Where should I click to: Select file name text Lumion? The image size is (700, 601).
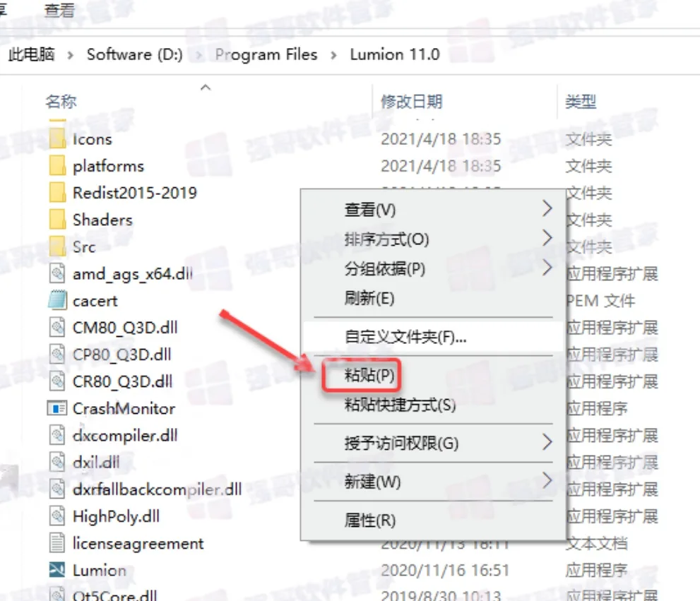click(x=99, y=570)
